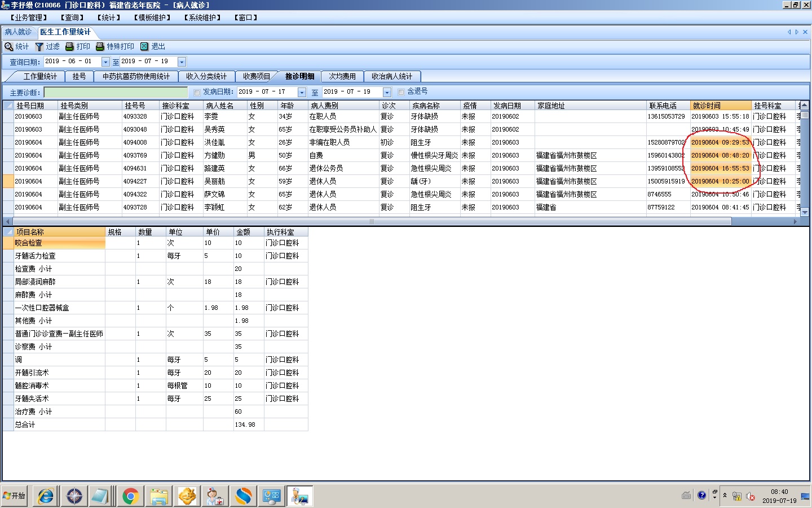Switch to the 收费项目 tab

click(x=257, y=76)
